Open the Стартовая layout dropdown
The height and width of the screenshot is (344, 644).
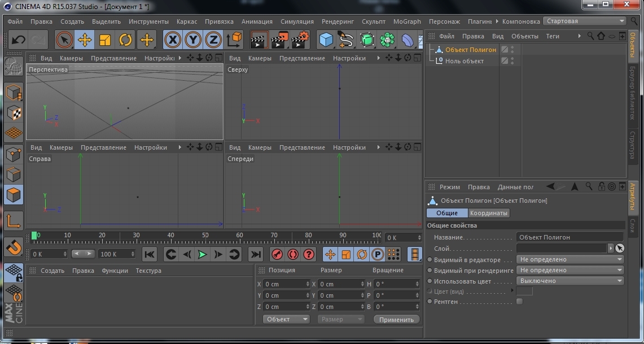[x=585, y=21]
